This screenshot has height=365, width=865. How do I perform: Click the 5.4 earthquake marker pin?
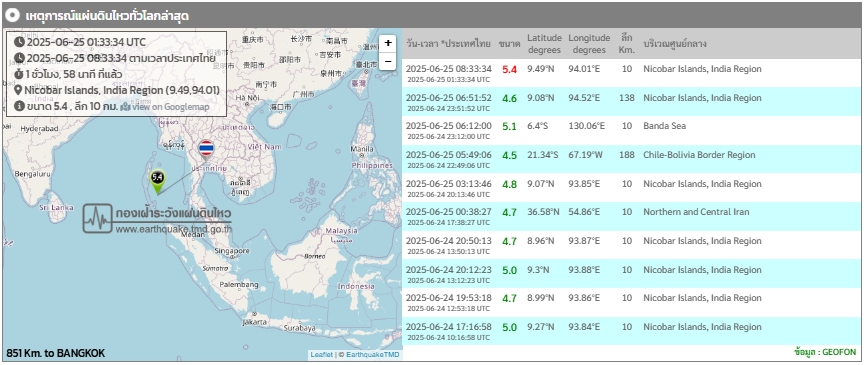[158, 182]
